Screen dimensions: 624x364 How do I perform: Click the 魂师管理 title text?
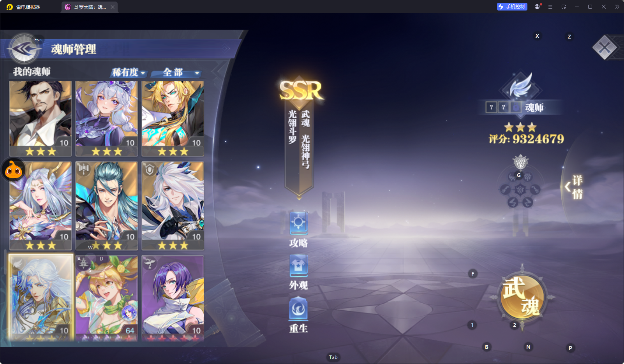[x=74, y=49]
